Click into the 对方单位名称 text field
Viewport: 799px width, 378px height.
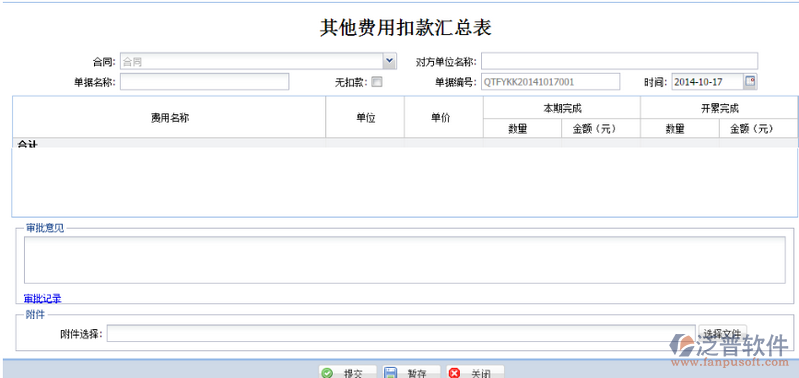point(620,61)
